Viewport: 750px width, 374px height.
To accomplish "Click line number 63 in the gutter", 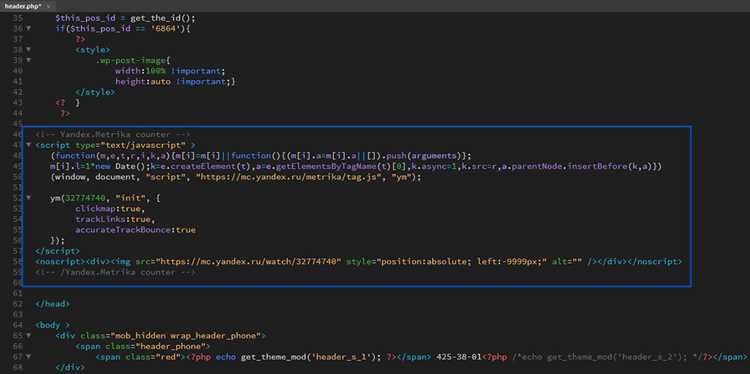I will (17, 315).
